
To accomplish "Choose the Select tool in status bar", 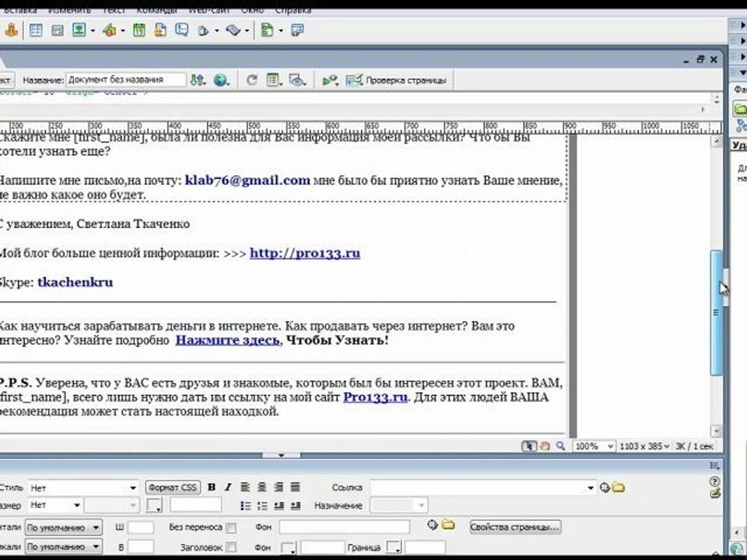I will (x=529, y=446).
